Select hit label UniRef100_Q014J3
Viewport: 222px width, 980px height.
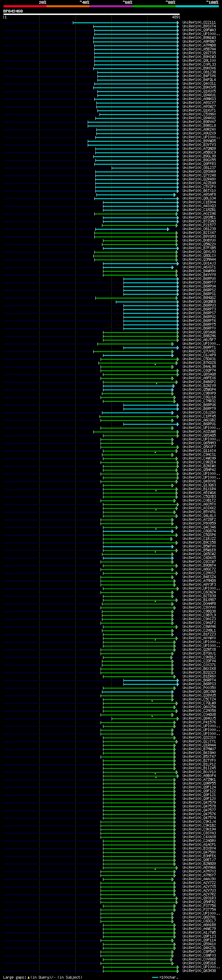tap(199, 263)
